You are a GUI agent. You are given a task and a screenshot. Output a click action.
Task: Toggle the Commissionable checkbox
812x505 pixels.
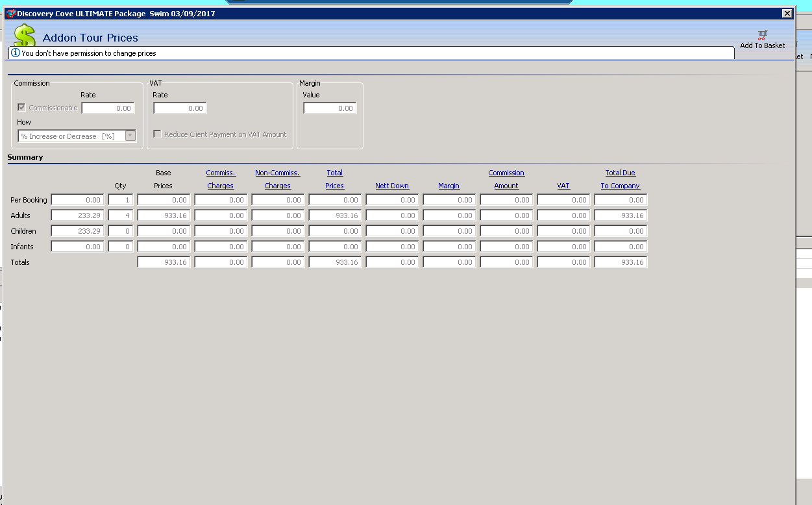pyautogui.click(x=22, y=108)
